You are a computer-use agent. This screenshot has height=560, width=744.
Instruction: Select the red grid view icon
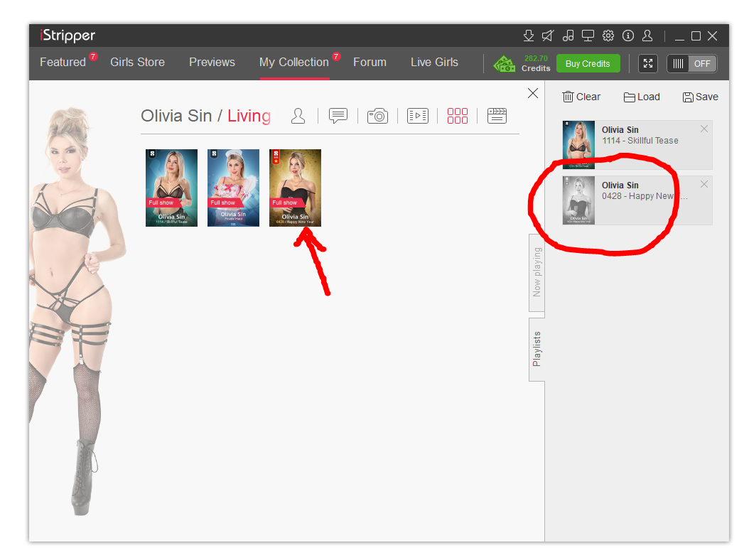(x=457, y=116)
